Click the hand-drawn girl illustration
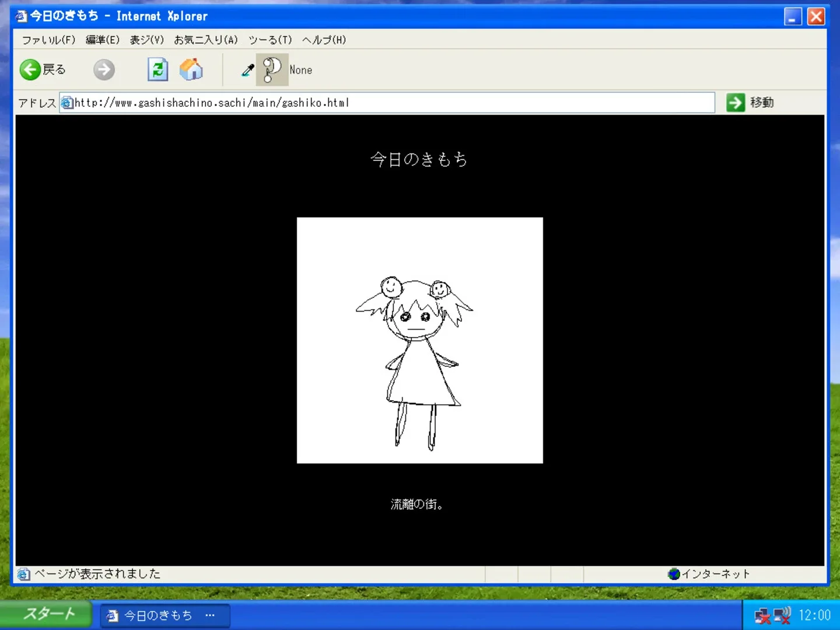840x630 pixels. 419,340
